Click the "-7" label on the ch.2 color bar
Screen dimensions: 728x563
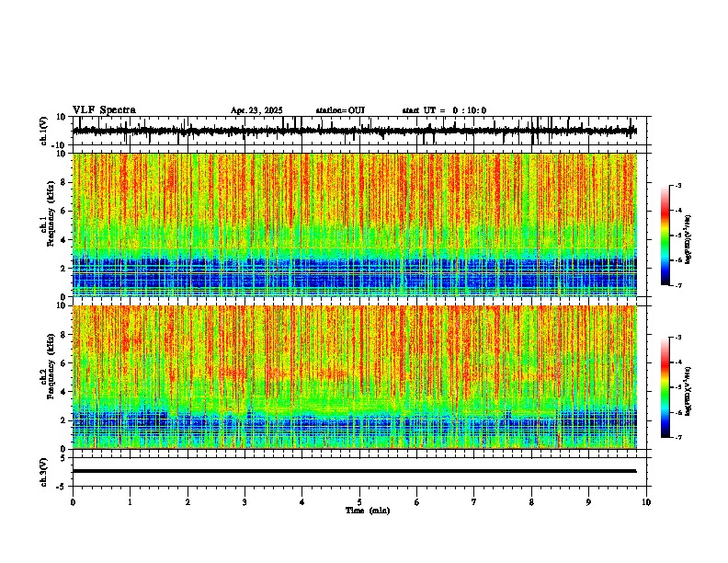point(678,437)
